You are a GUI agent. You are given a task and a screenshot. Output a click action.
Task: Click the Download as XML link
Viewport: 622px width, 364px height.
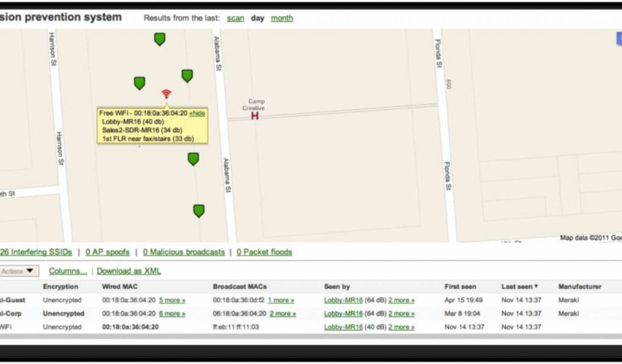(129, 271)
